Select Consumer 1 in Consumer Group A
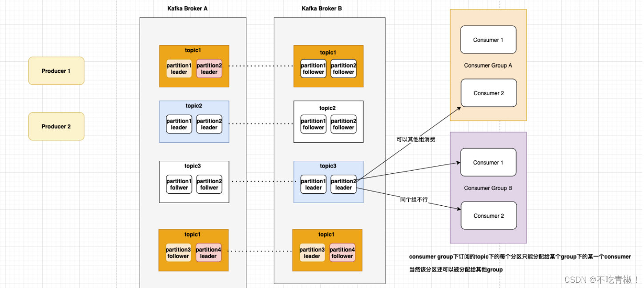 [x=488, y=40]
